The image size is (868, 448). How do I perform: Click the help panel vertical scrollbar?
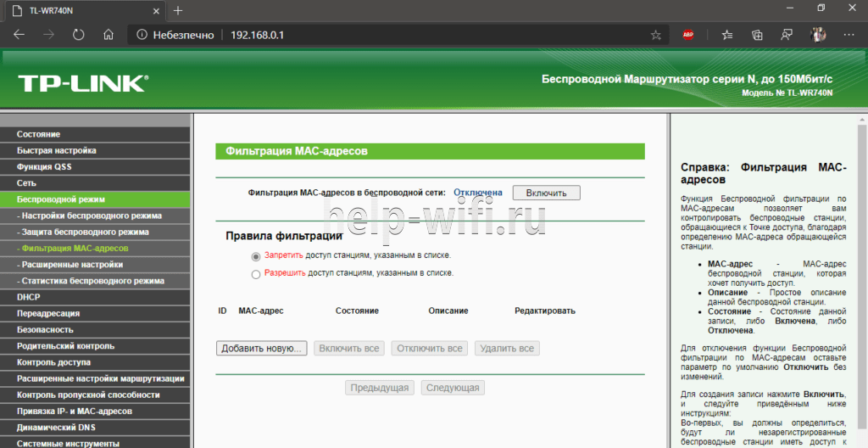[862, 280]
